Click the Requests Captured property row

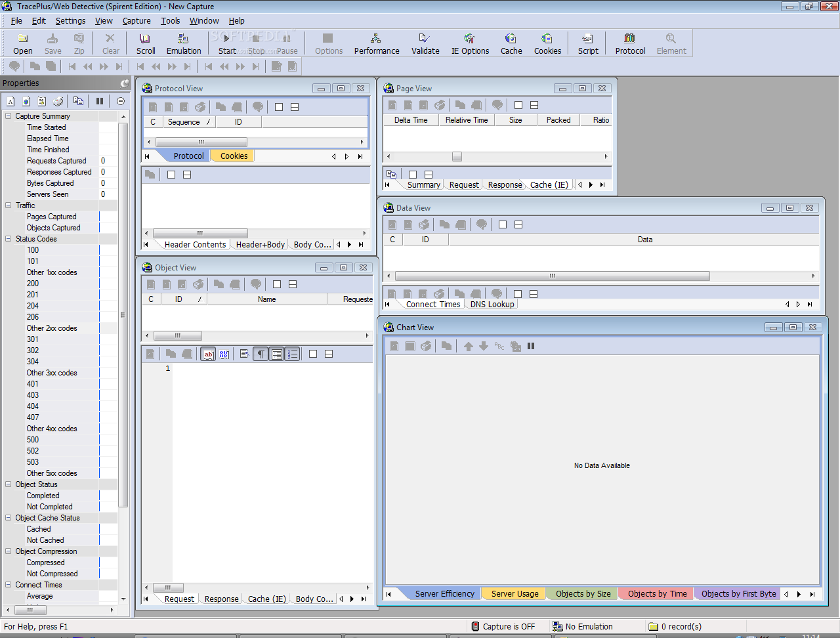[60, 161]
